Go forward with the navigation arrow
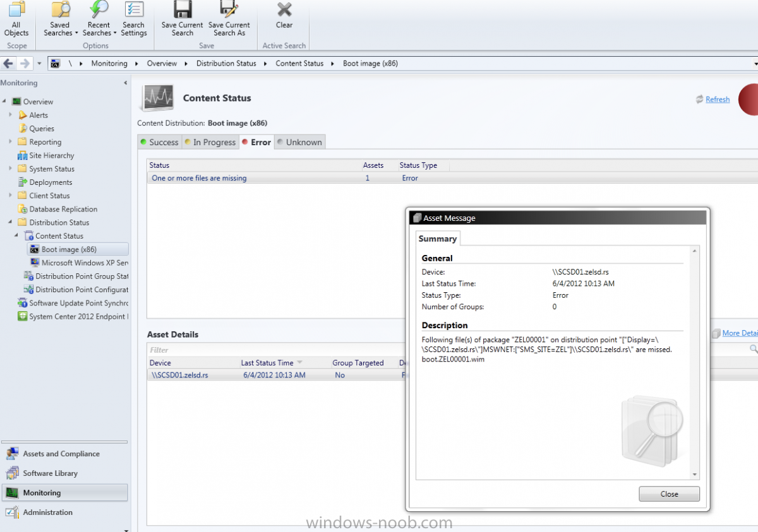 click(25, 63)
